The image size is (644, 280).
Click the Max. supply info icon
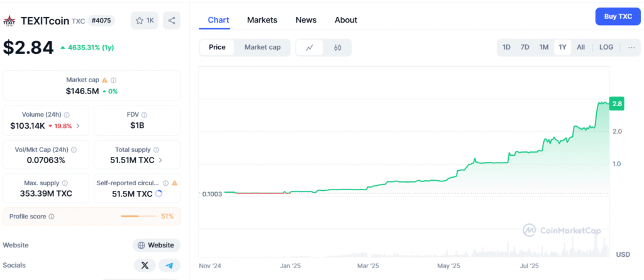[65, 183]
